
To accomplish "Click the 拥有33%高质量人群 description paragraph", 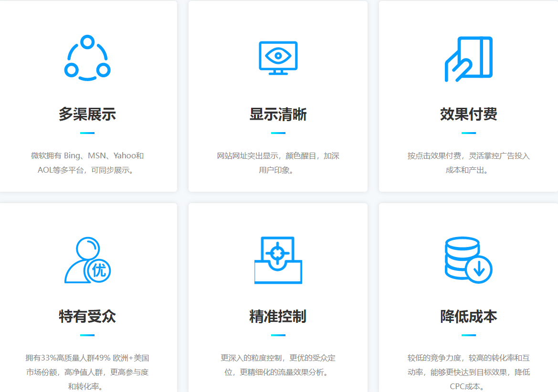I will click(87, 372).
